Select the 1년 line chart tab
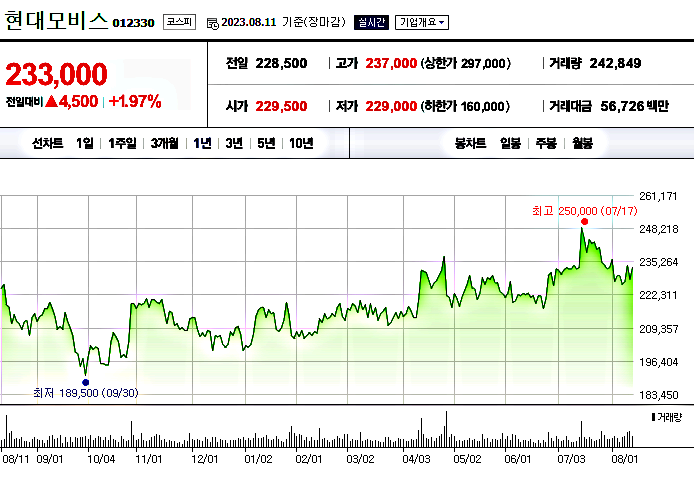 [202, 143]
